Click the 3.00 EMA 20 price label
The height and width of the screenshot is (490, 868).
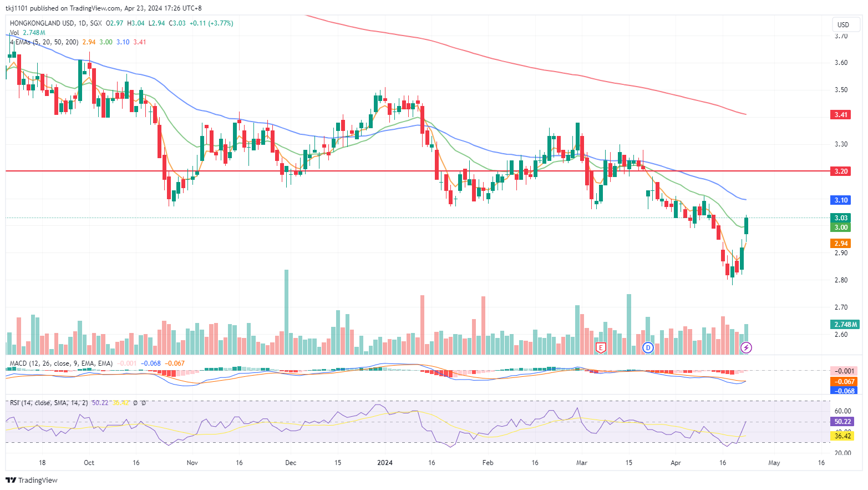point(841,227)
